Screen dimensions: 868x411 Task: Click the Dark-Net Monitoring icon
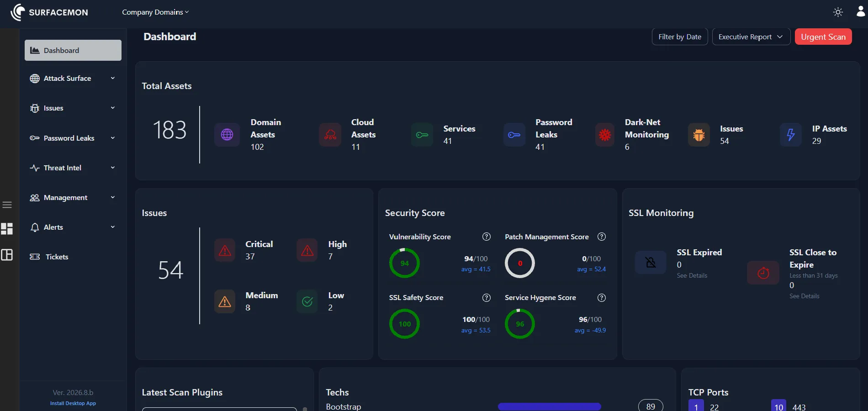[605, 135]
